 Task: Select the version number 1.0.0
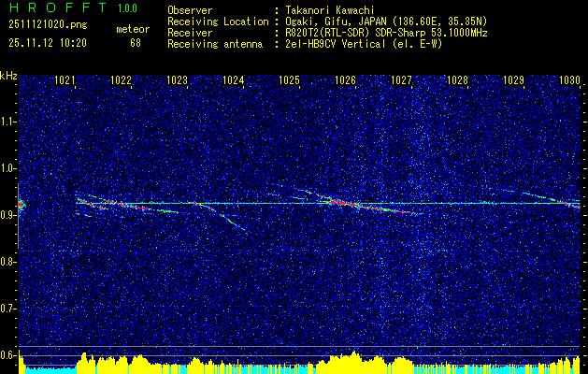[x=127, y=8]
